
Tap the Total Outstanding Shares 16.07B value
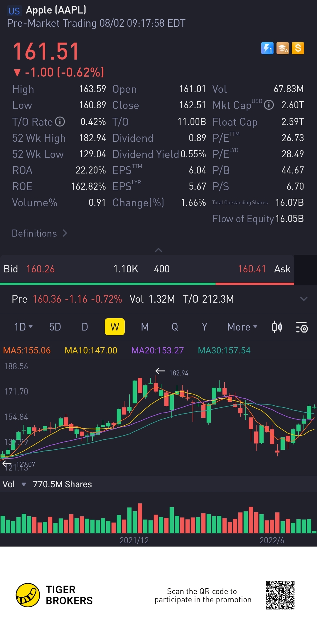click(x=289, y=202)
